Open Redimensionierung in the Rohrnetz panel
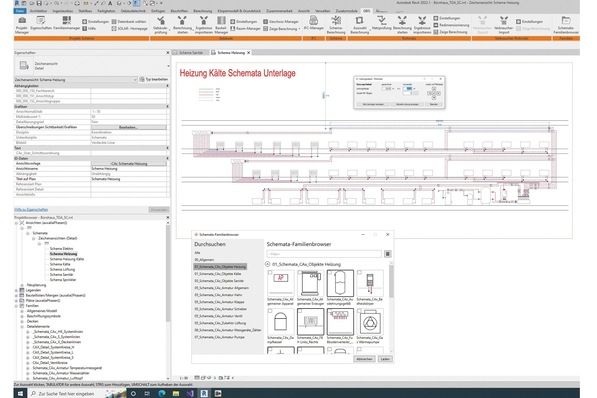The height and width of the screenshot is (398, 597). pos(451,25)
